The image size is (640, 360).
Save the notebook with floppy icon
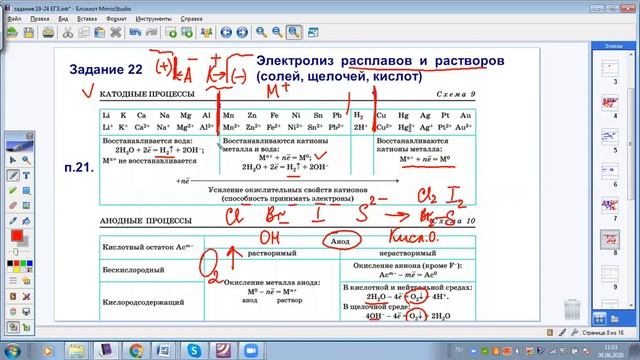click(x=29, y=32)
